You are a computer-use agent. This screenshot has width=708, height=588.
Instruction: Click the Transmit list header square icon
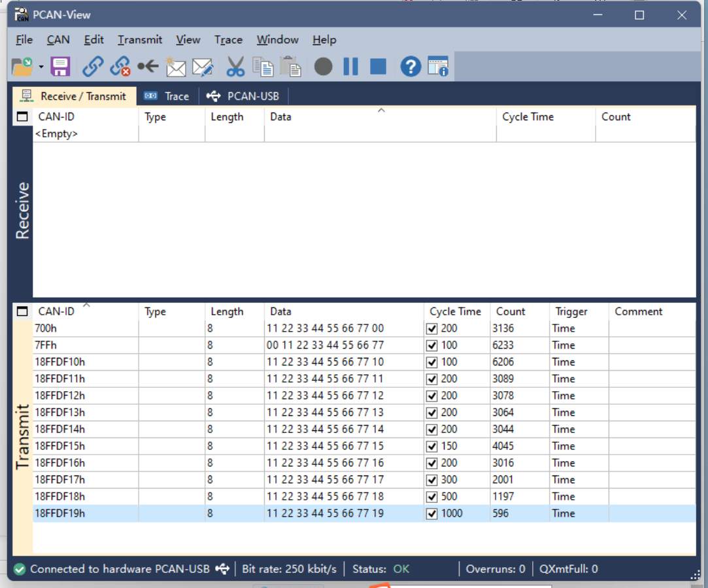(22, 311)
